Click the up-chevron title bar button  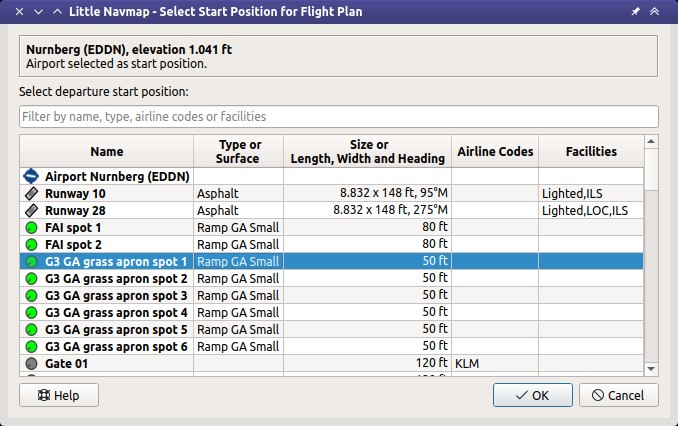tap(57, 12)
